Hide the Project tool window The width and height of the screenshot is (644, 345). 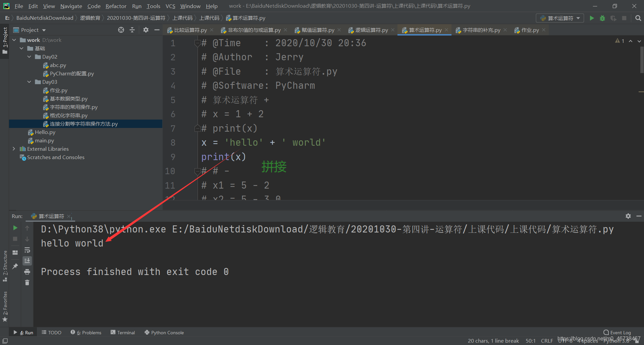[x=157, y=30]
